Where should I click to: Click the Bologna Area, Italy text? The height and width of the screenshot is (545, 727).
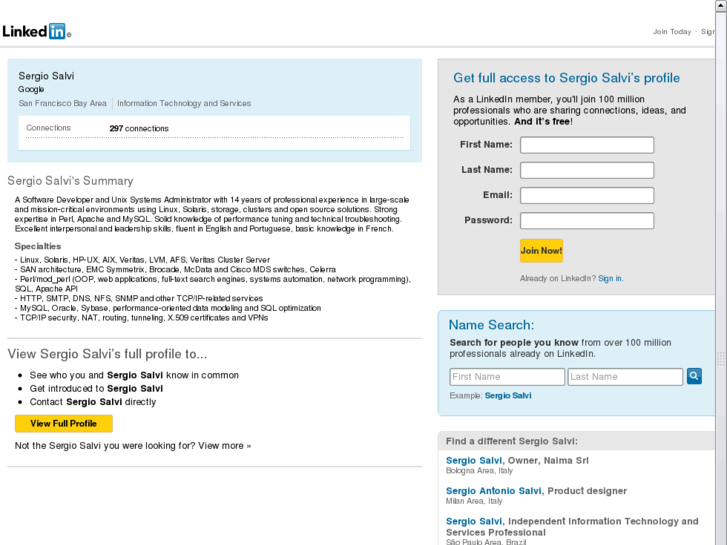tap(479, 471)
